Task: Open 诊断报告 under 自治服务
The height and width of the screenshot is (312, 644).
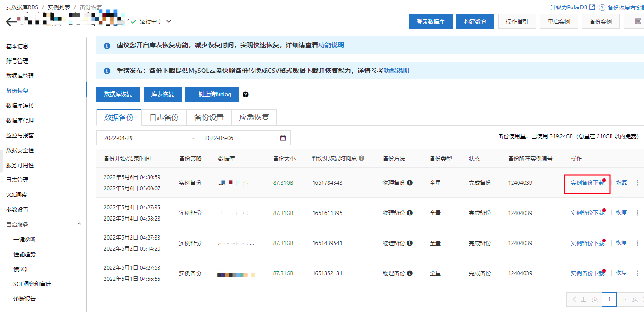Action: coord(25,299)
